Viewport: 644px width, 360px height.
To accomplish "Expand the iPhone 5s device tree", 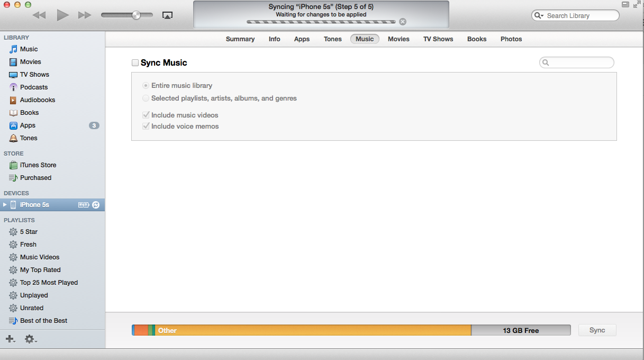I will click(x=5, y=205).
